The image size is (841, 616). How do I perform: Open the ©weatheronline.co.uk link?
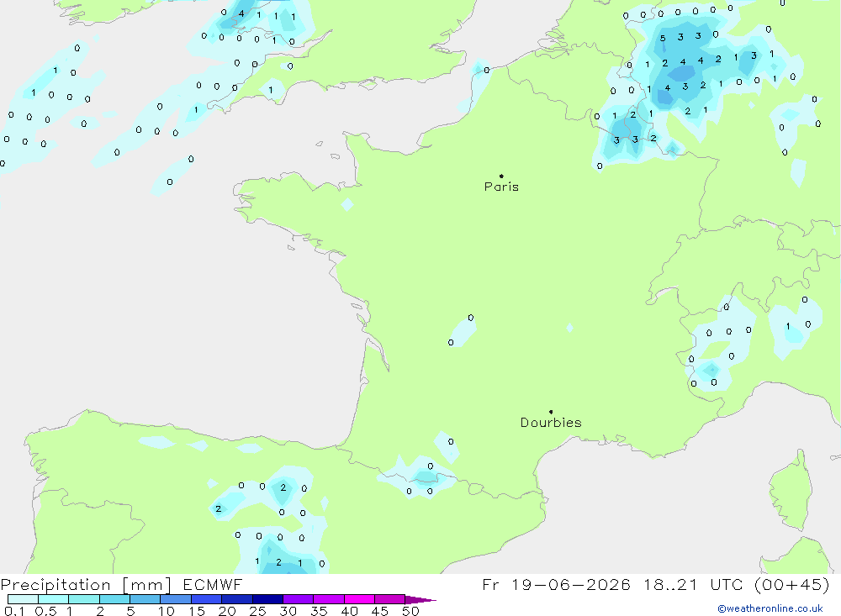pos(770,608)
